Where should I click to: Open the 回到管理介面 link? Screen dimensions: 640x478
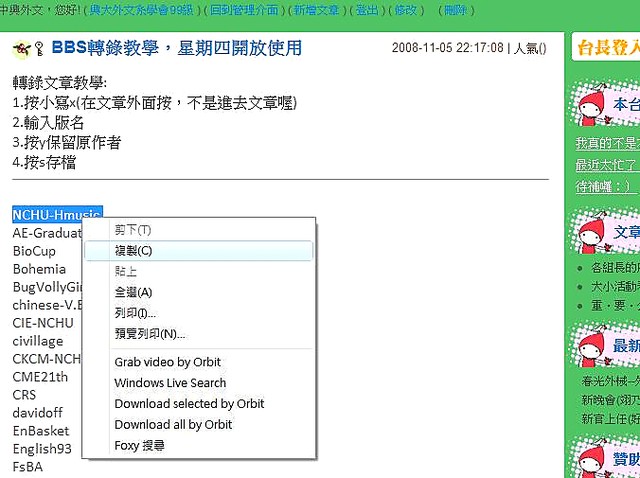coord(243,9)
